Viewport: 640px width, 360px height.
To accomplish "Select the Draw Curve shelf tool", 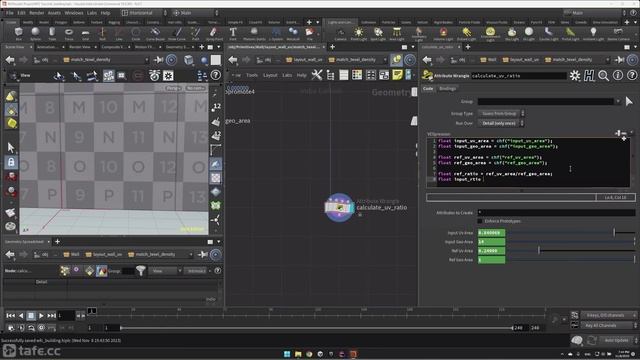I will tap(177, 33).
